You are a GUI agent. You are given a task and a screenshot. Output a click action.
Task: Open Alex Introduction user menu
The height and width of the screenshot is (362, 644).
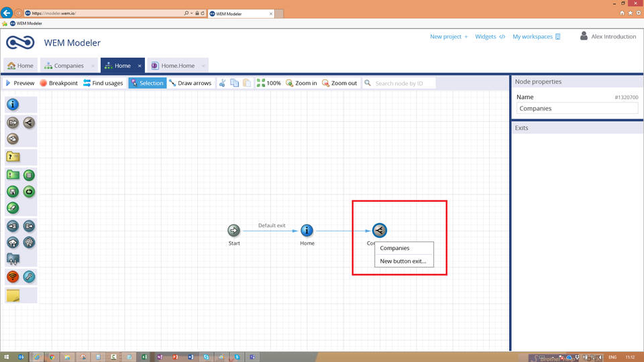(608, 36)
